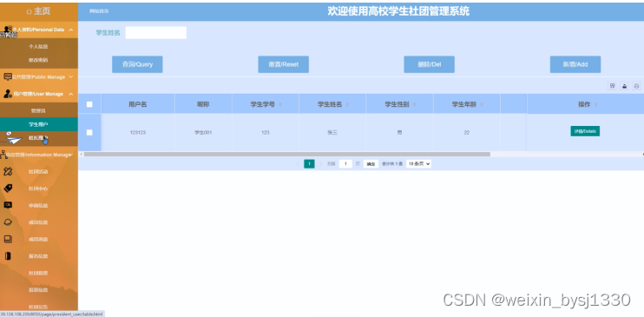Open the table column filter icon
644x317 pixels.
click(x=613, y=86)
